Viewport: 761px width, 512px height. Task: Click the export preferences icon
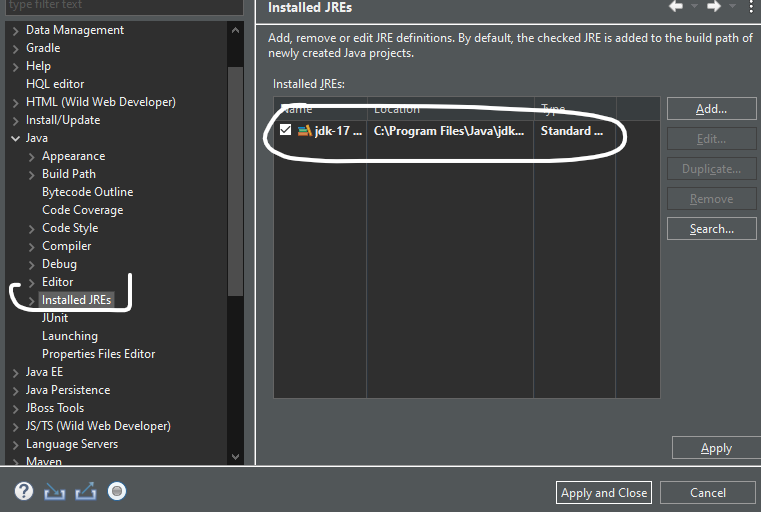(86, 491)
